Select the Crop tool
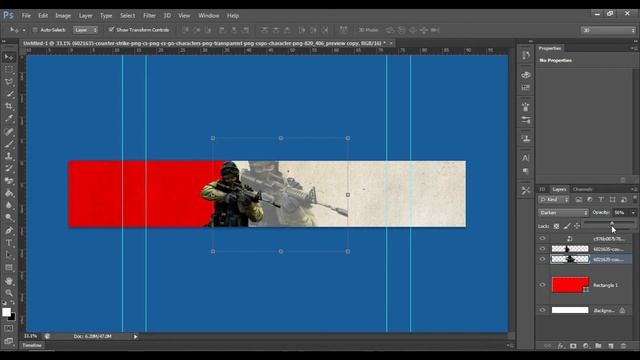Image resolution: width=640 pixels, height=360 pixels. click(x=9, y=107)
